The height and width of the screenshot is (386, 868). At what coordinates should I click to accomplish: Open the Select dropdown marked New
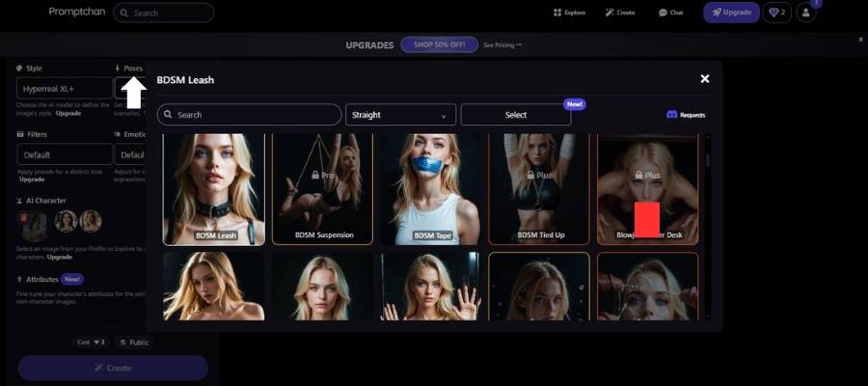pyautogui.click(x=515, y=115)
